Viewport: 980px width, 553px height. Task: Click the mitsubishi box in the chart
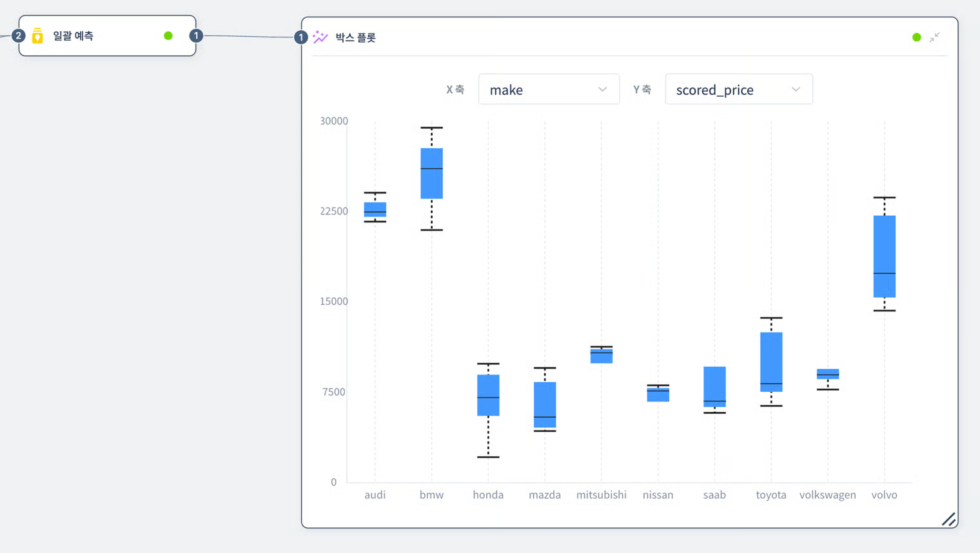(602, 355)
